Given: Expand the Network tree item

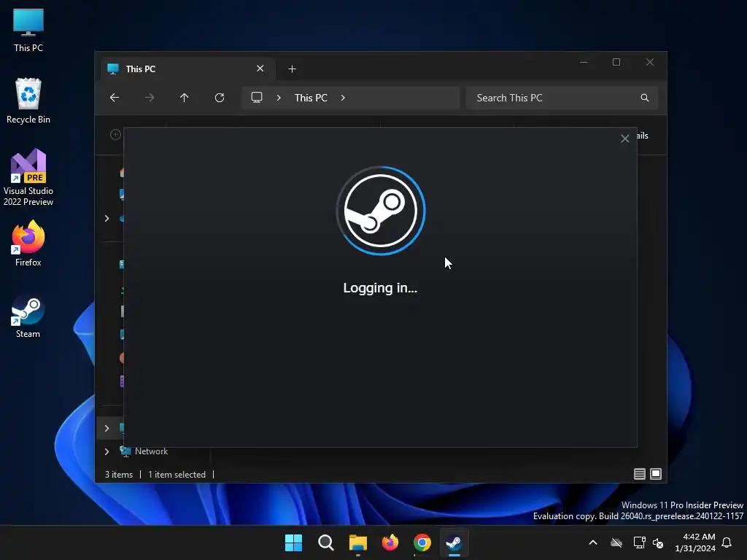Looking at the screenshot, I should pos(107,451).
